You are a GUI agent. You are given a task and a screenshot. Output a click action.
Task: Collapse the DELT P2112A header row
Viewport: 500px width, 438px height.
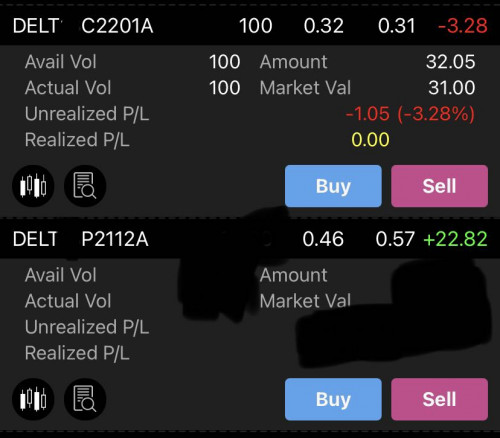[250, 239]
